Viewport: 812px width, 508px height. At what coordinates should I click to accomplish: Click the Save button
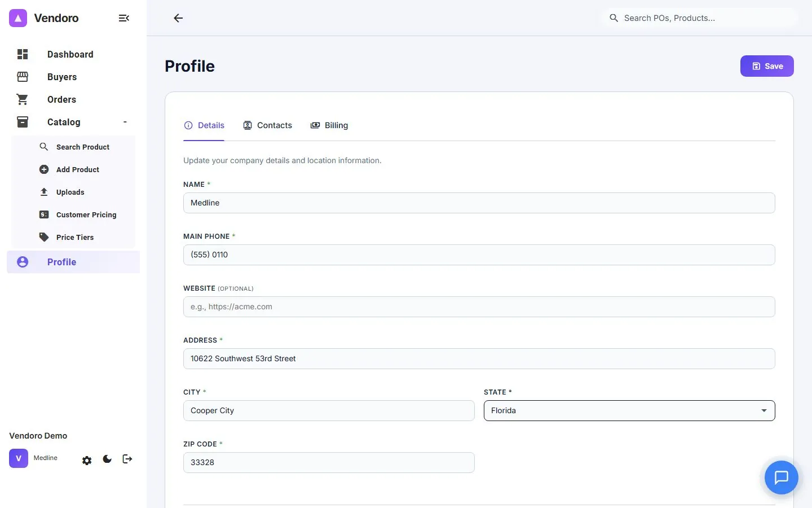[767, 66]
